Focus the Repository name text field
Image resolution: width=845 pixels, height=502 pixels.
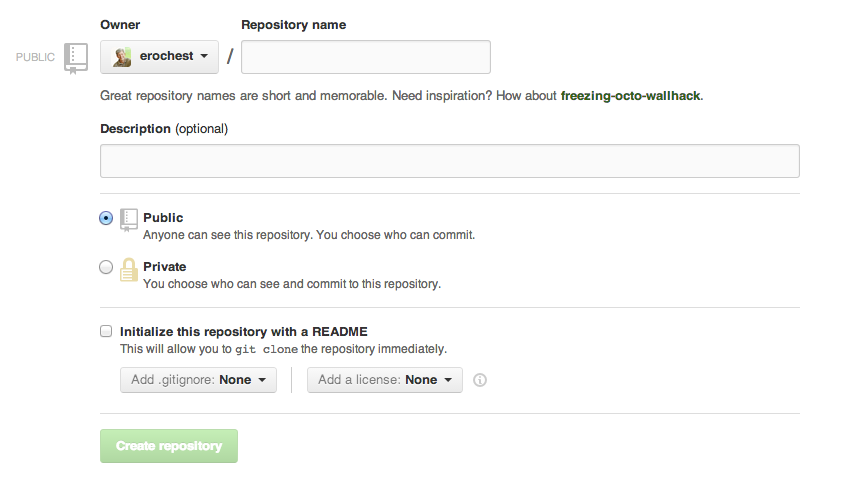(x=366, y=57)
